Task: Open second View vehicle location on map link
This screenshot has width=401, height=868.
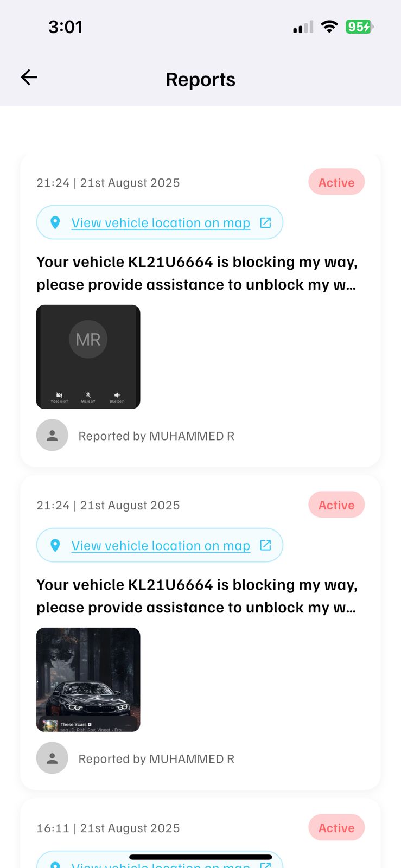Action: coord(161,546)
